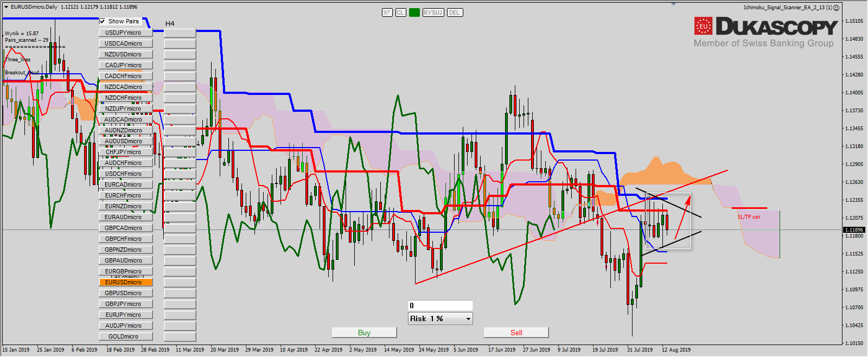Open the EURUSDmicro chart title dropdown arrow

pos(7,7)
